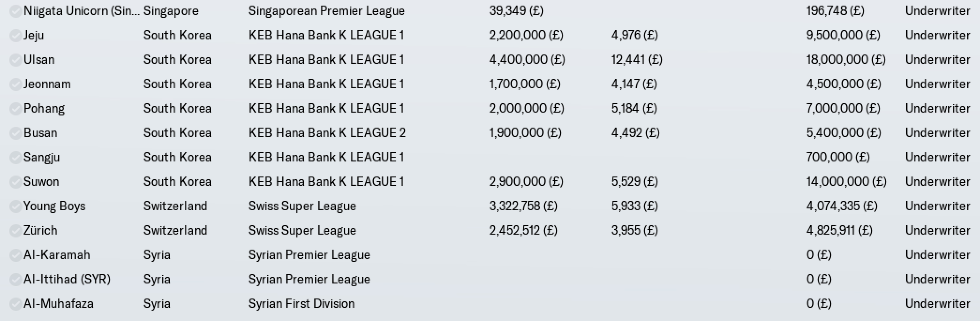Image resolution: width=980 pixels, height=321 pixels.
Task: Tick the check icon beside Jeju
Action: 15,35
